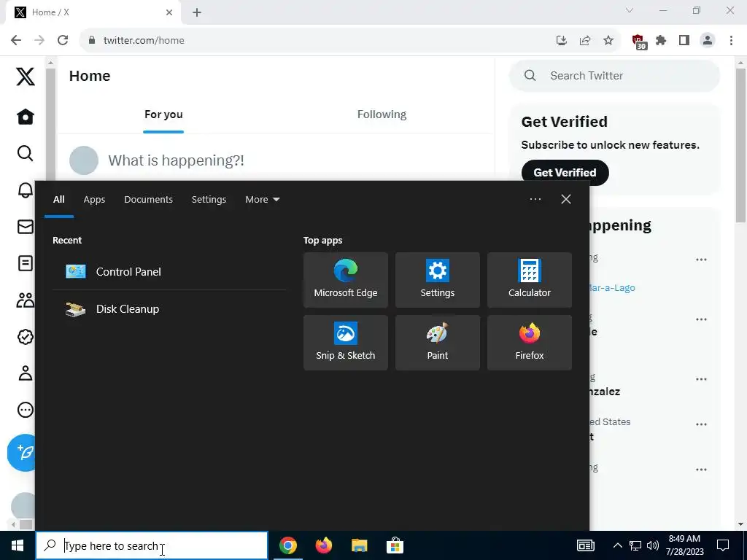Reload the page in Chrome
This screenshot has width=747, height=560.
click(x=63, y=41)
